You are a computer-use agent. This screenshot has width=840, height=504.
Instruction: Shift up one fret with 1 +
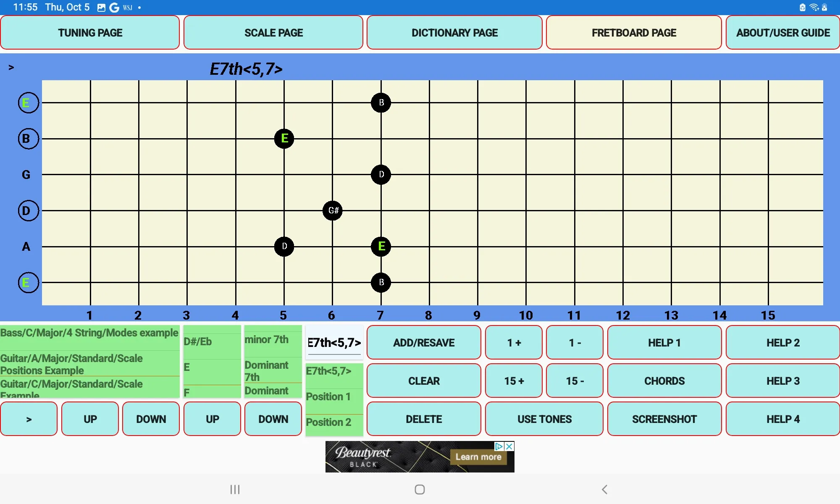(x=514, y=342)
